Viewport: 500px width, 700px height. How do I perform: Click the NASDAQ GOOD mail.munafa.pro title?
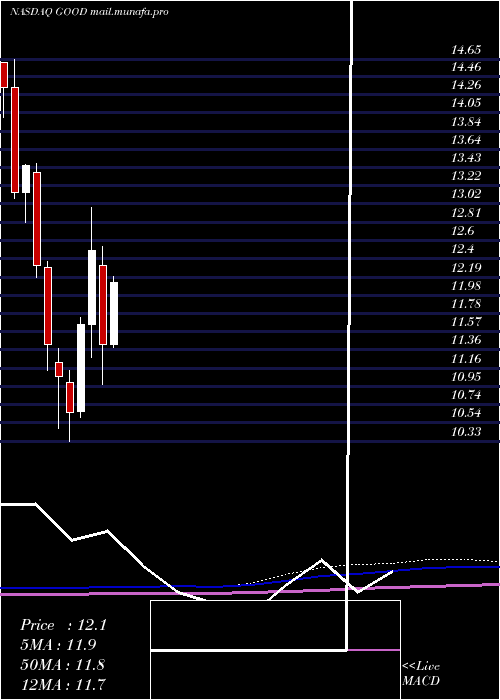(89, 12)
